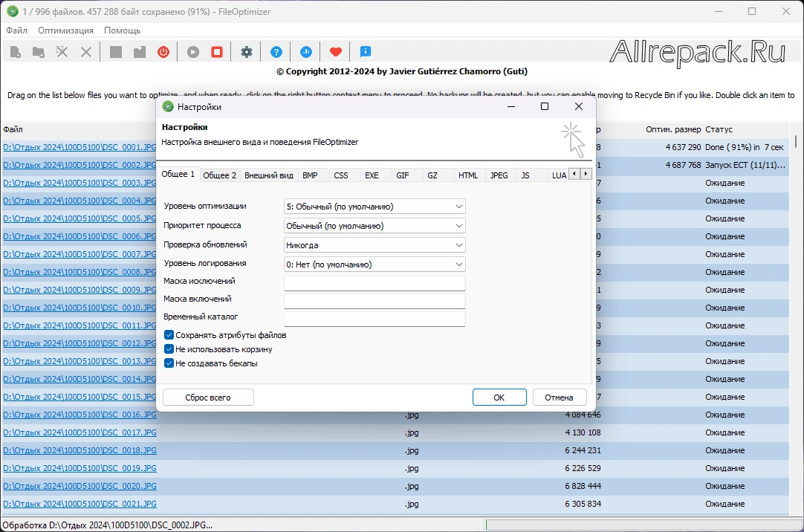Select the Общее 1 tab
This screenshot has width=804, height=532.
(x=178, y=175)
